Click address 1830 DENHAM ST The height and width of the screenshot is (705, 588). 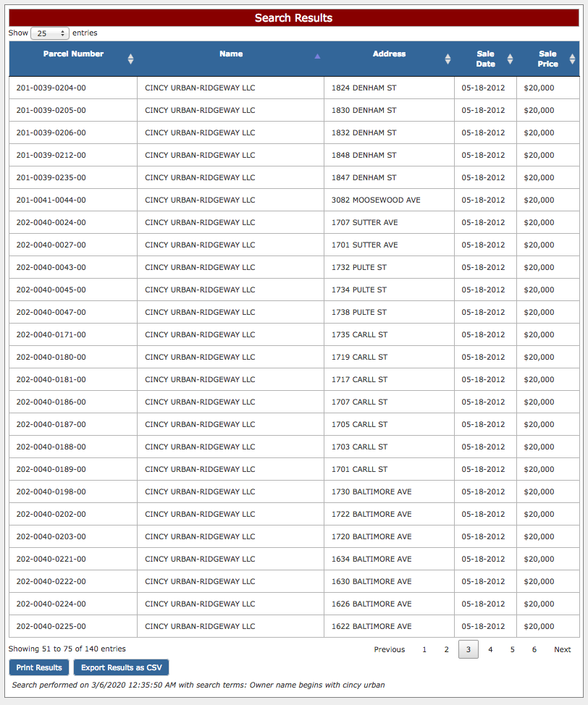click(x=364, y=111)
